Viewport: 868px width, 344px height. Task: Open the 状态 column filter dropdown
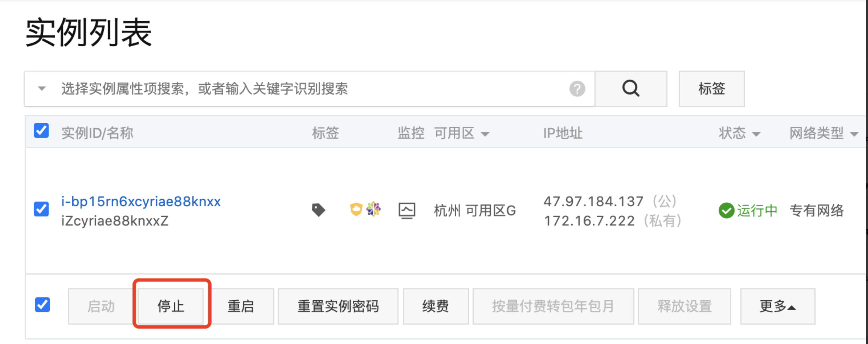point(756,134)
